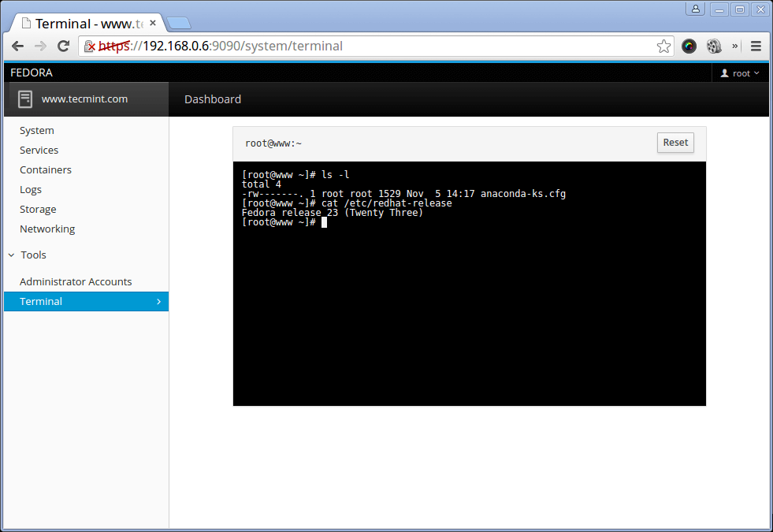The image size is (773, 532).
Task: Bookmark this page with star icon
Action: 663,46
